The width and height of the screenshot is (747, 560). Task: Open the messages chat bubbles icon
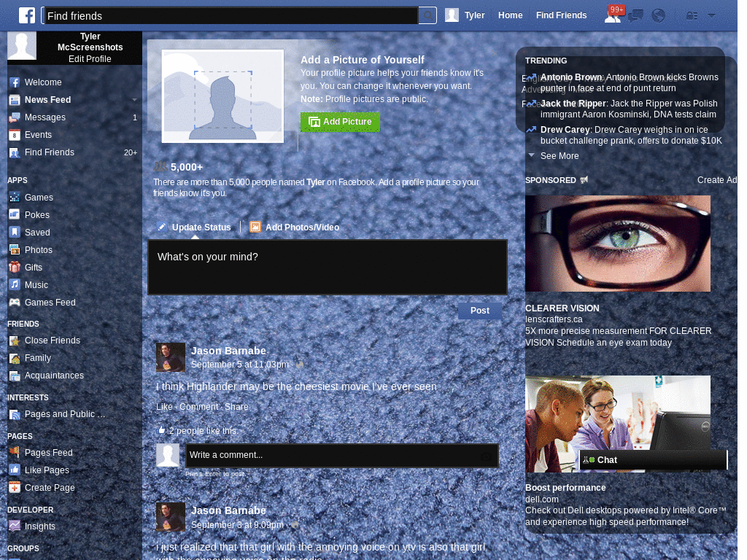635,16
